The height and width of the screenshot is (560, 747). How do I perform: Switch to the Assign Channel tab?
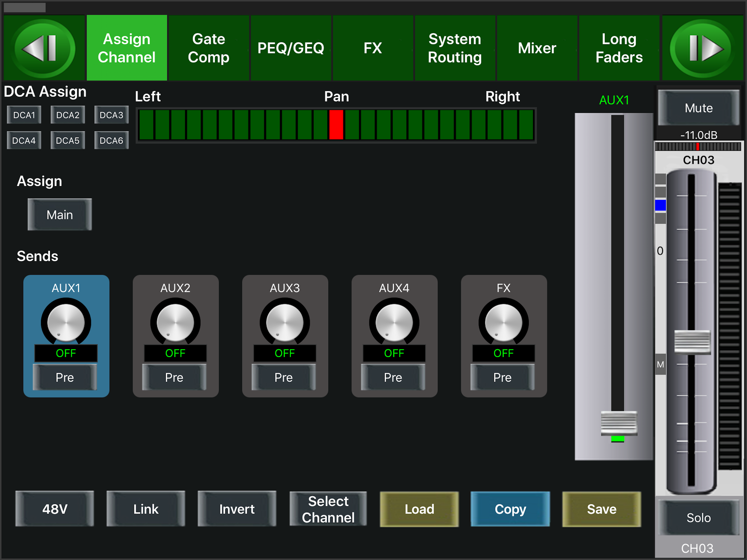127,48
